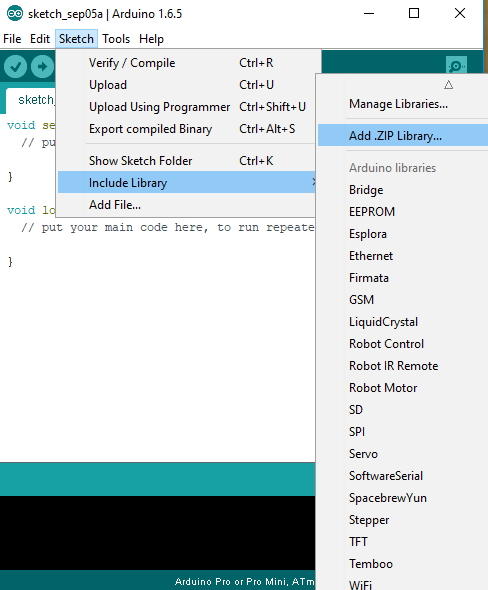Select Add File... menu entry

point(186,205)
